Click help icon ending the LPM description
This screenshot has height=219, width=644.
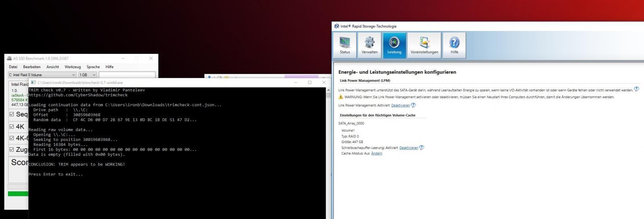click(636, 89)
